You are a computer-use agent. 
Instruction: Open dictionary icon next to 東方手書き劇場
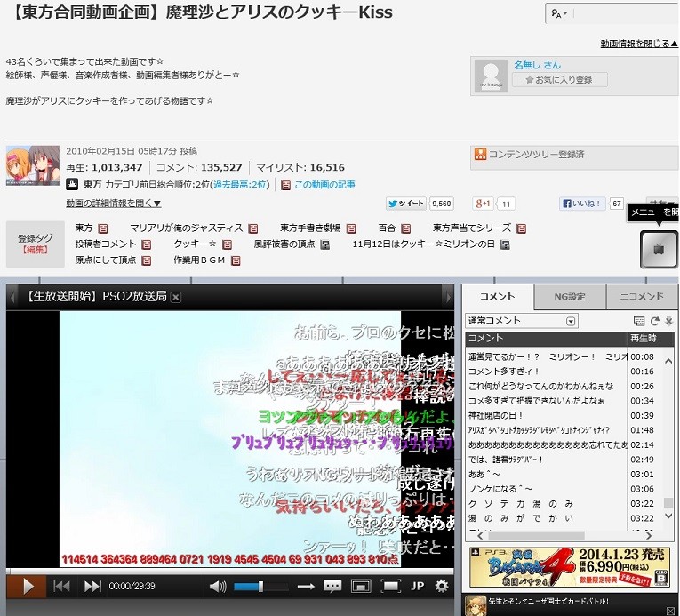[351, 228]
